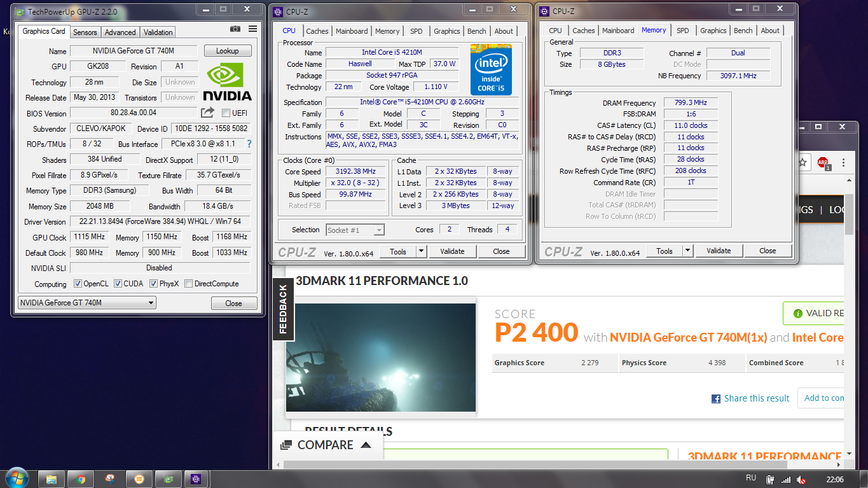Switch to the Advanced tab in GPU-Z
This screenshot has height=488, width=868.
click(120, 32)
